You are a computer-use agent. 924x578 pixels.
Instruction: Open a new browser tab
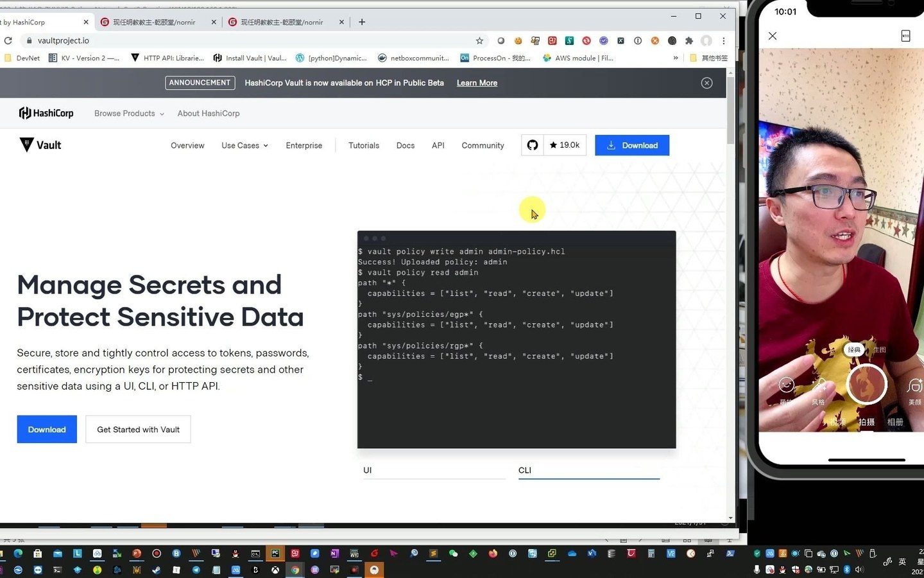(362, 22)
